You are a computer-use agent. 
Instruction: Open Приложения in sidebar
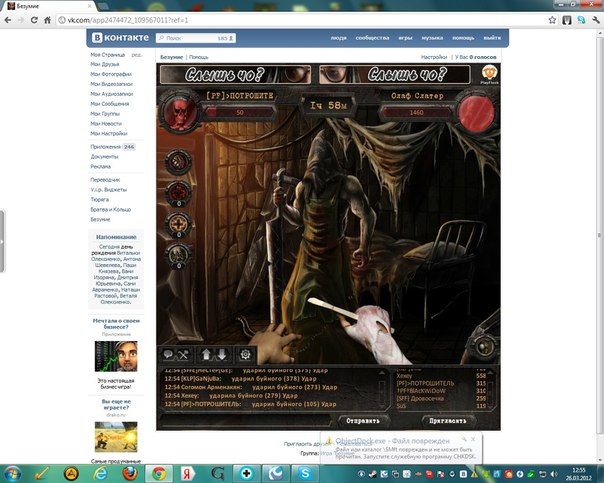106,147
